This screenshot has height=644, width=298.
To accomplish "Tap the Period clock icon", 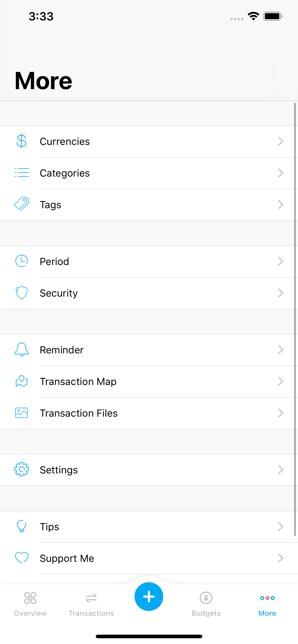I will pos(22,261).
